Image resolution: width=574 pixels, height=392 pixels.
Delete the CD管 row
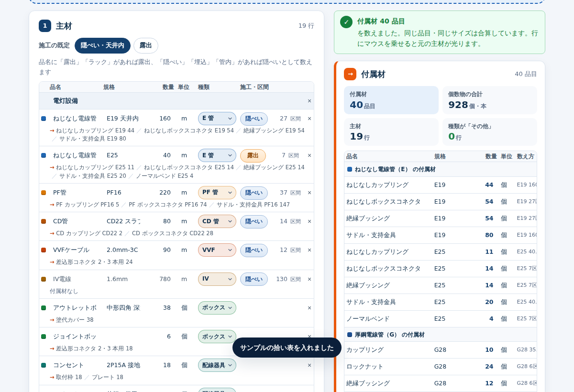point(309,221)
